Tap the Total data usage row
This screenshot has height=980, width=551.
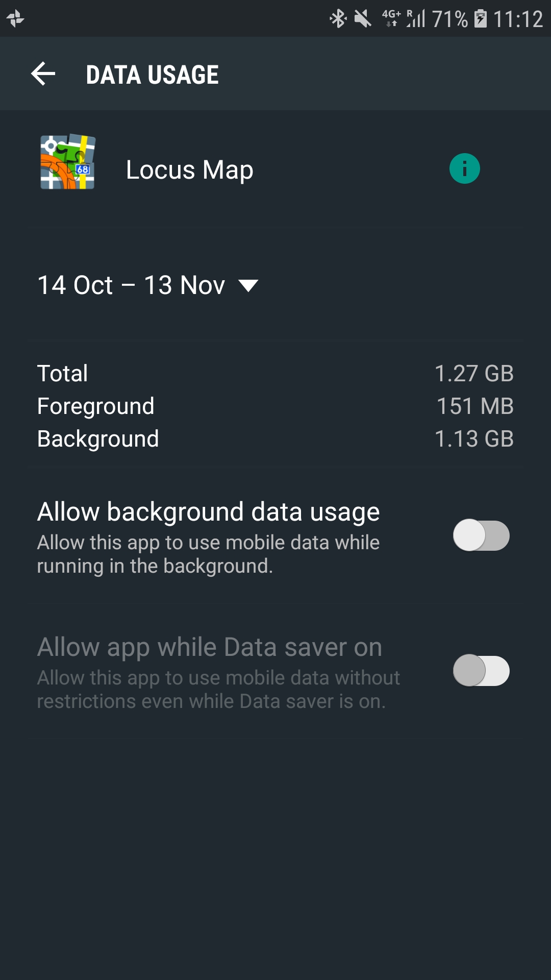coord(275,373)
